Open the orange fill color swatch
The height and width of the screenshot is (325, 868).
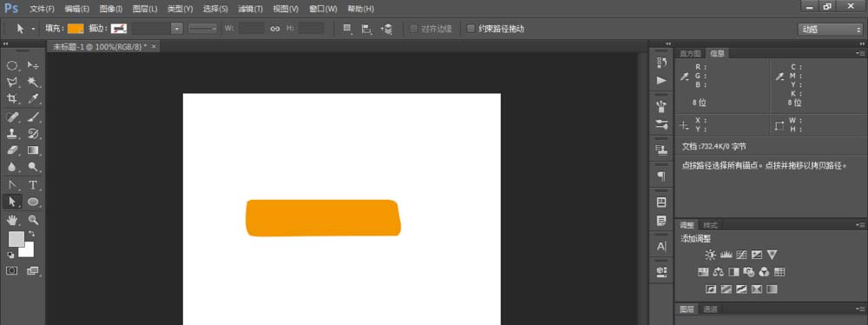[x=76, y=29]
